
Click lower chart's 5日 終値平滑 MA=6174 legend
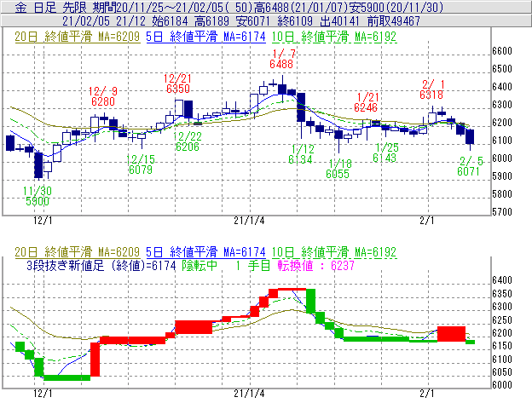[205, 252]
